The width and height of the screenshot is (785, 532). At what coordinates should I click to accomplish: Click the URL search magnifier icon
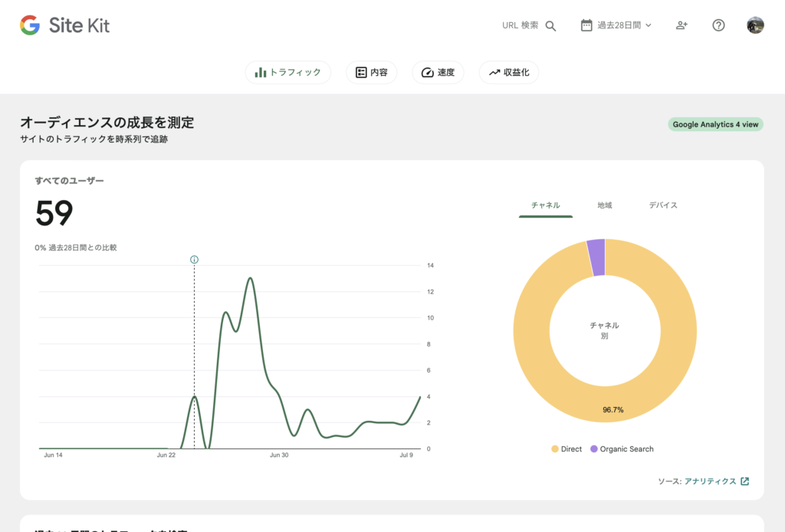click(x=550, y=25)
